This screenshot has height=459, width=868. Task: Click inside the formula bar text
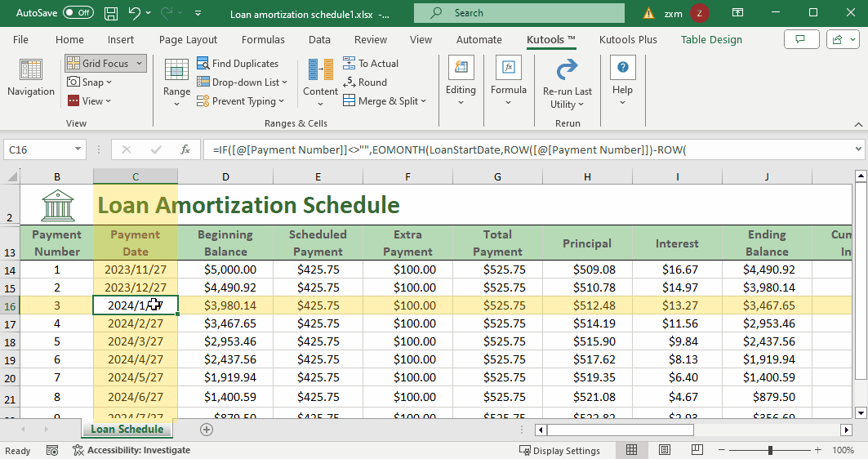(x=449, y=150)
